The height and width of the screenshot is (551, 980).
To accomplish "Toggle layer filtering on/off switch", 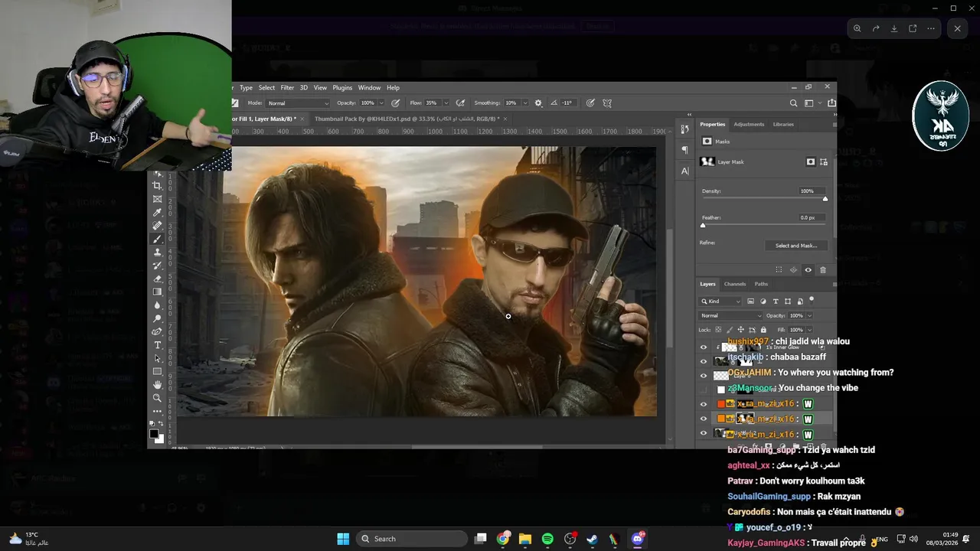I will coord(812,300).
